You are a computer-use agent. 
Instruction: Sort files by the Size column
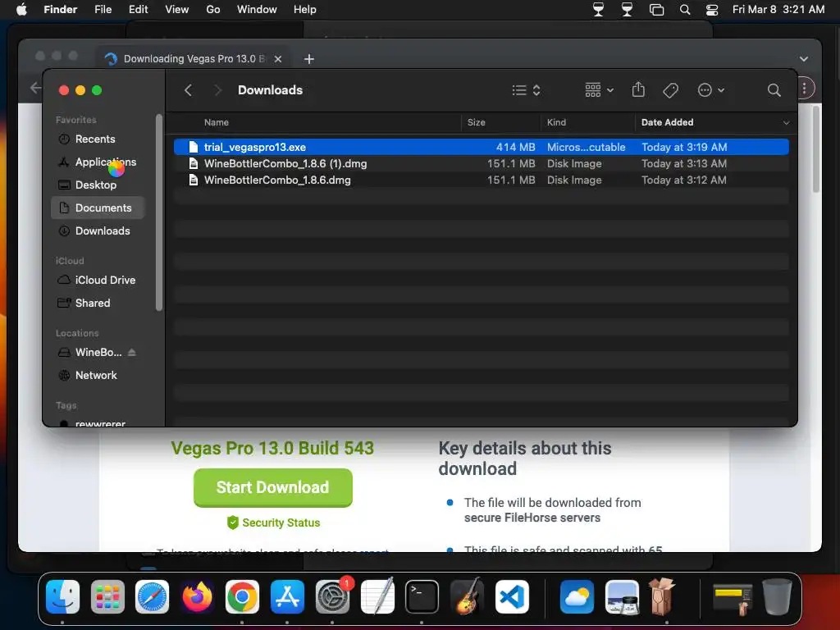pyautogui.click(x=477, y=122)
